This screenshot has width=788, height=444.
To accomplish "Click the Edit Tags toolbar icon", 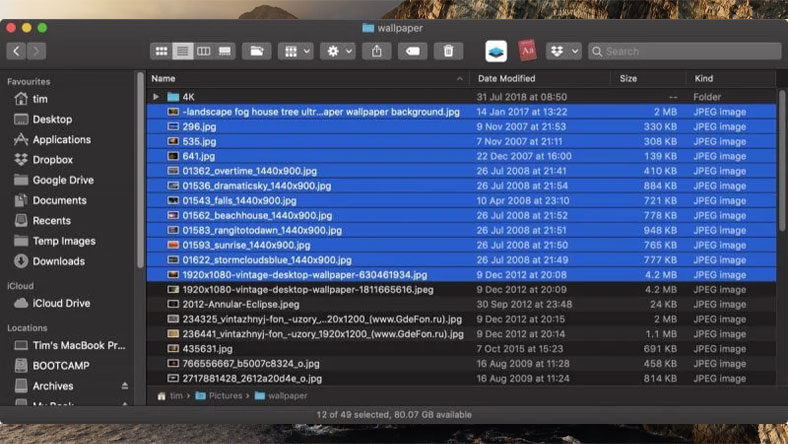I will [413, 51].
